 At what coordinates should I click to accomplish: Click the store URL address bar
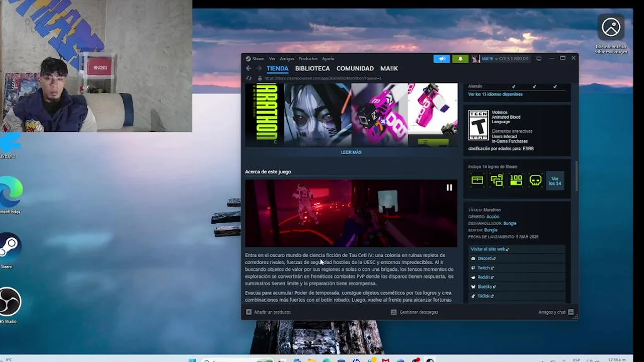pos(323,78)
